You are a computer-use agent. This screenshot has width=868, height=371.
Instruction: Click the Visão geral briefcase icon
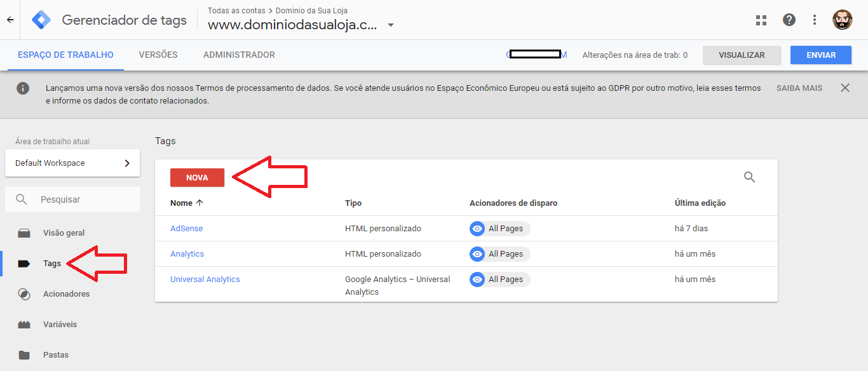coord(24,233)
